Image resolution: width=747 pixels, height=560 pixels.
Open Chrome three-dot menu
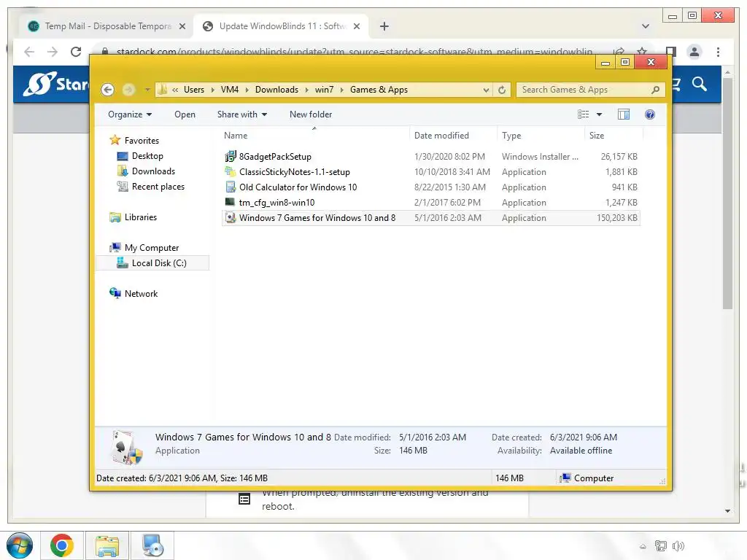coord(718,52)
